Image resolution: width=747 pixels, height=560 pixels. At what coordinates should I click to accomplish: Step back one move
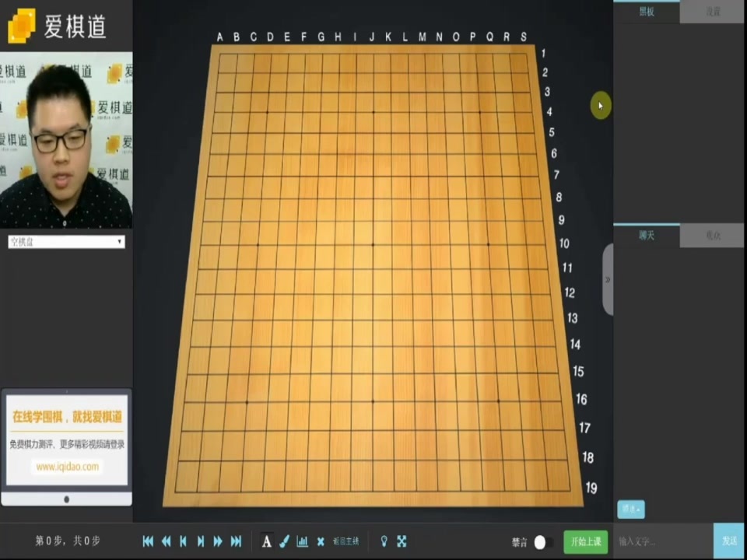pyautogui.click(x=183, y=541)
